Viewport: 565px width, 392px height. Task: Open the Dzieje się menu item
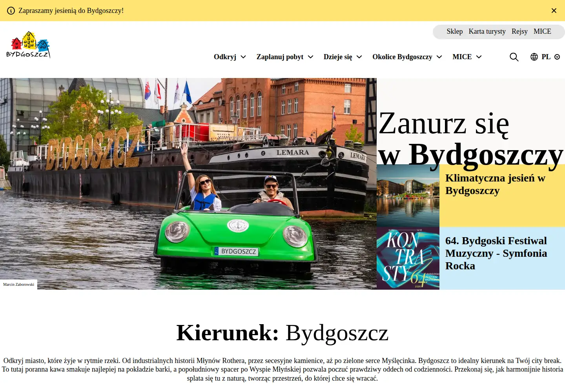338,57
